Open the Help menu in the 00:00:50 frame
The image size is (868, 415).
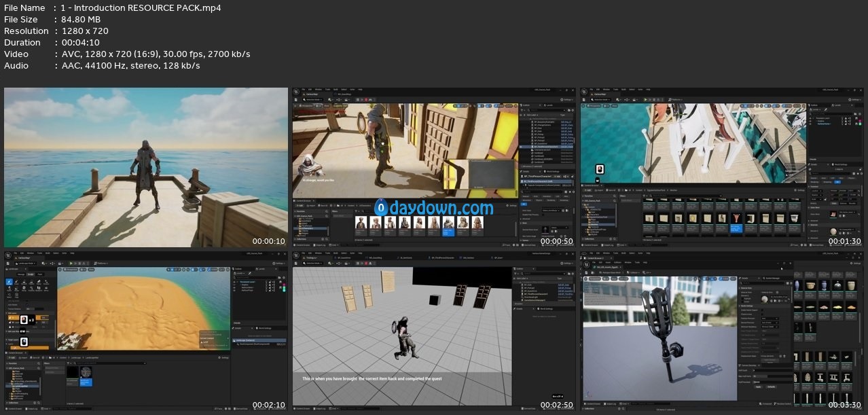tap(360, 90)
